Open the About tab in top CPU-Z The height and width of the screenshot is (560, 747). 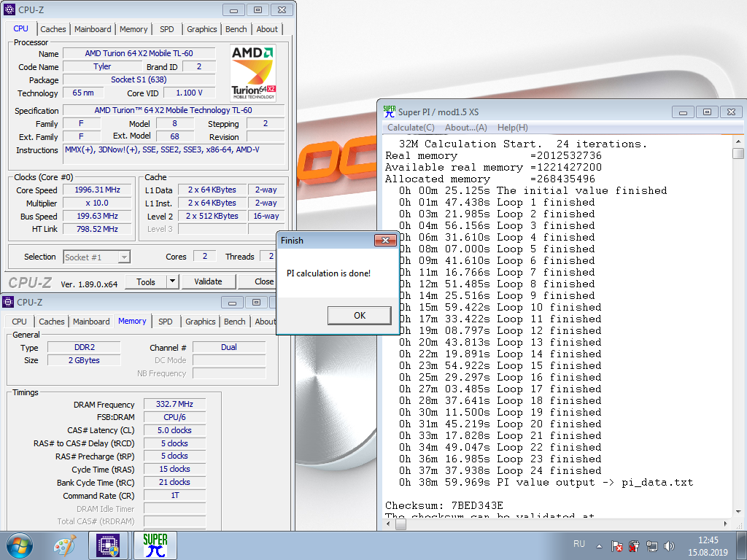coord(267,29)
